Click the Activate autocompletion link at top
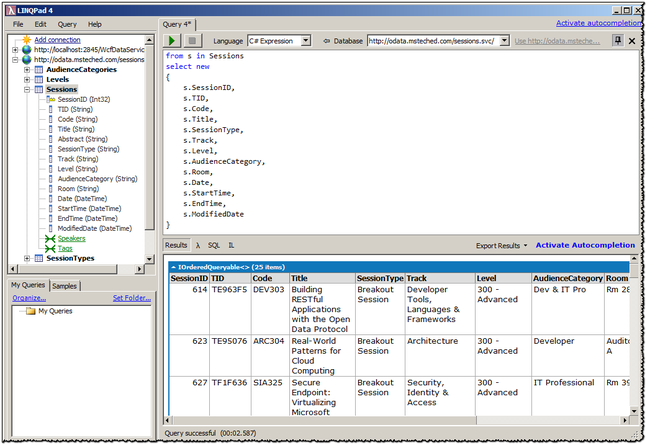 [599, 23]
